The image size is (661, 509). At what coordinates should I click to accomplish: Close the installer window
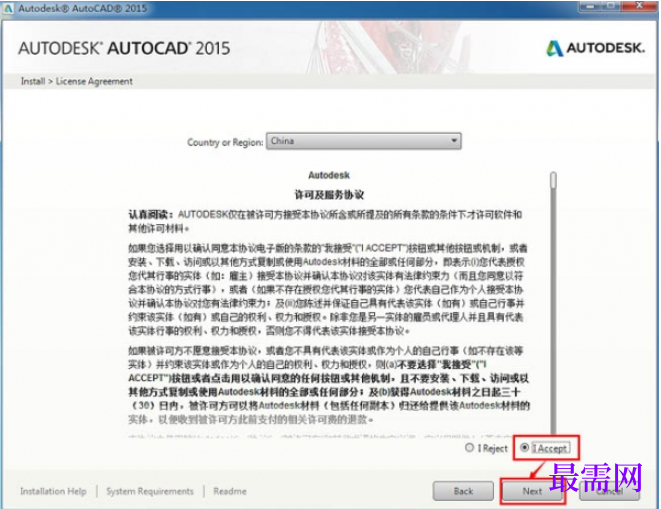640,6
